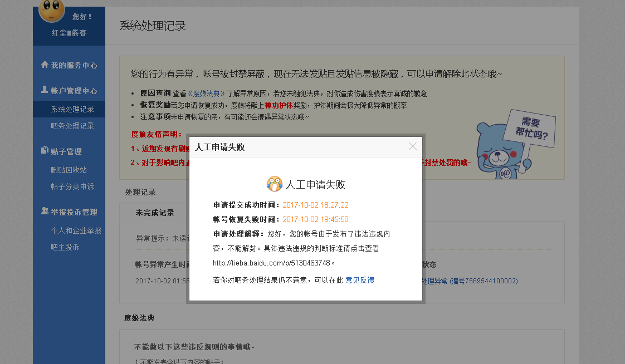
Task: Open 帖子分类申诉 page
Action: 72,186
